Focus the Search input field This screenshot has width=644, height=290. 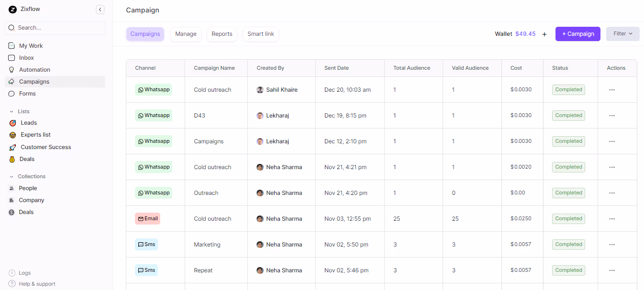coord(55,28)
